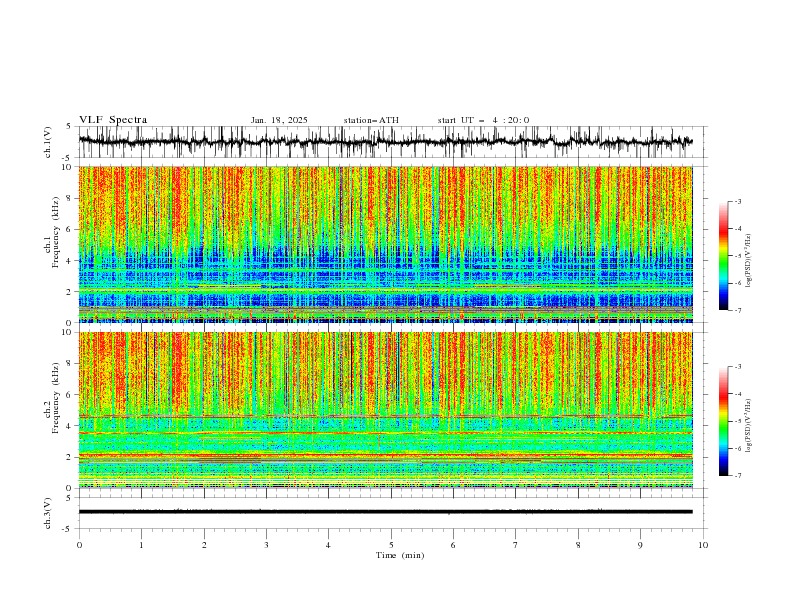Select the date text "Jan. 18, 2025"
This screenshot has height=612, width=792.
click(x=279, y=120)
